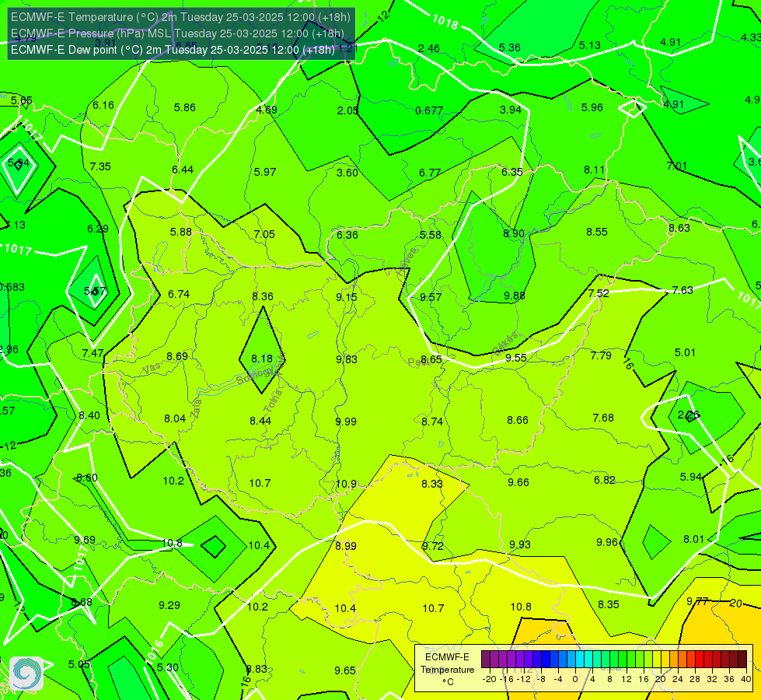
Task: Click the 9.83 dew point value
Action: coord(347,359)
